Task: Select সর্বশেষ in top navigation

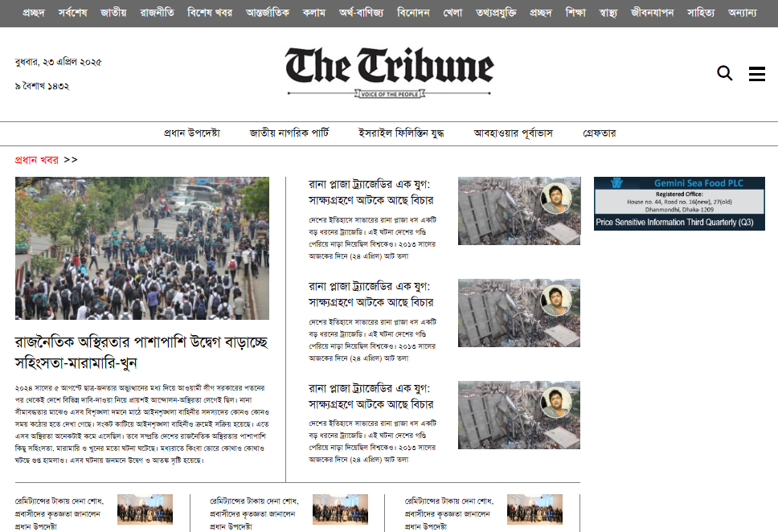Action: [72, 13]
